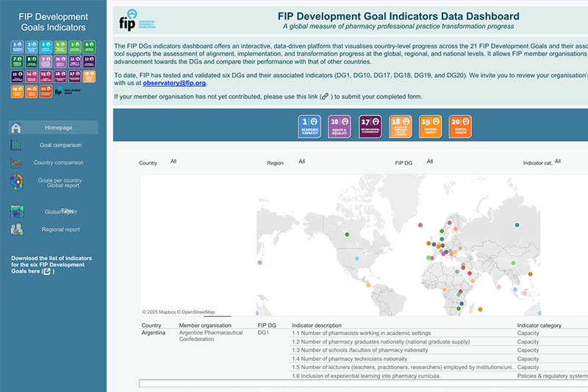588x392 pixels.
Task: Click the Goals per country map pin icon
Action: click(16, 182)
